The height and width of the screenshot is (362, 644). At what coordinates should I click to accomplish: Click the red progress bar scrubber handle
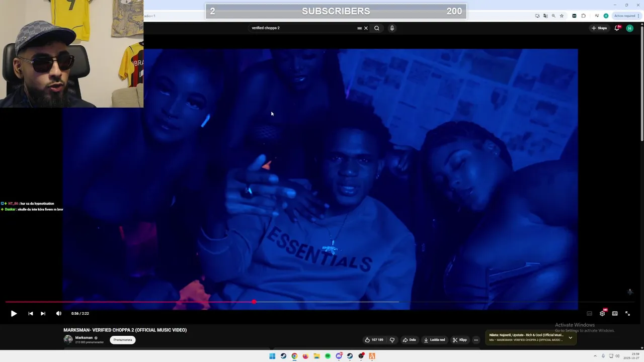pyautogui.click(x=254, y=302)
